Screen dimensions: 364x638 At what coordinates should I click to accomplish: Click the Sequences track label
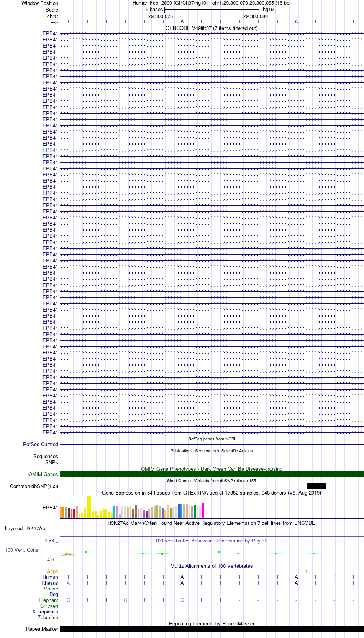point(46,456)
